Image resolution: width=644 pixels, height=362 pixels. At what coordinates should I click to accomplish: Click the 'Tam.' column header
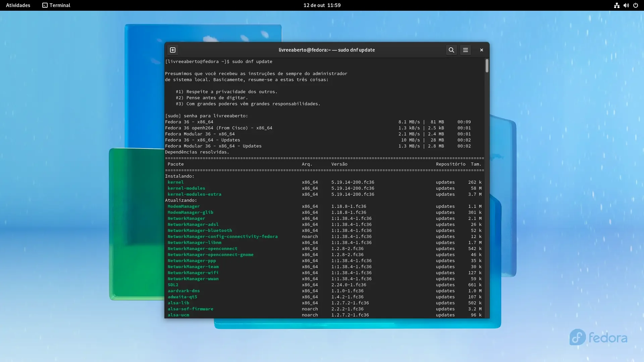(x=476, y=164)
